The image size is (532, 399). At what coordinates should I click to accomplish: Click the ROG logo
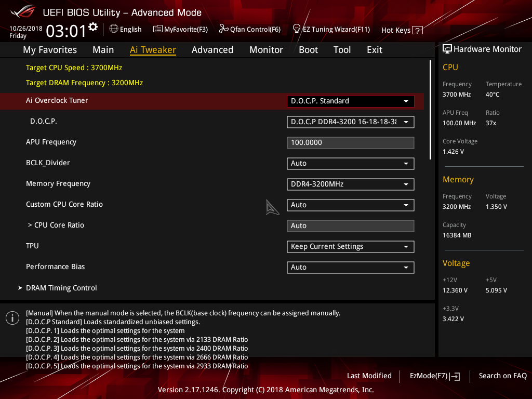tap(23, 12)
